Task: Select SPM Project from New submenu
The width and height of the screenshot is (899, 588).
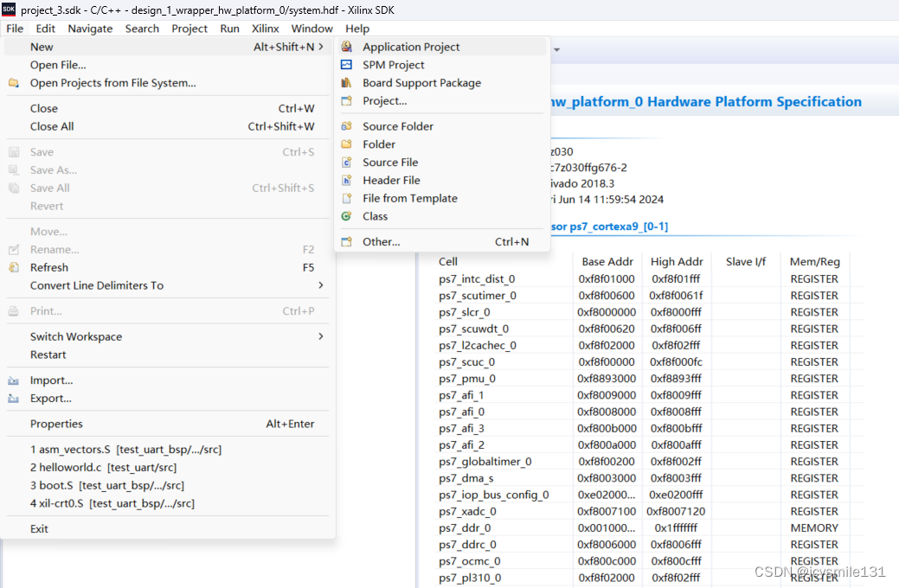Action: point(442,65)
